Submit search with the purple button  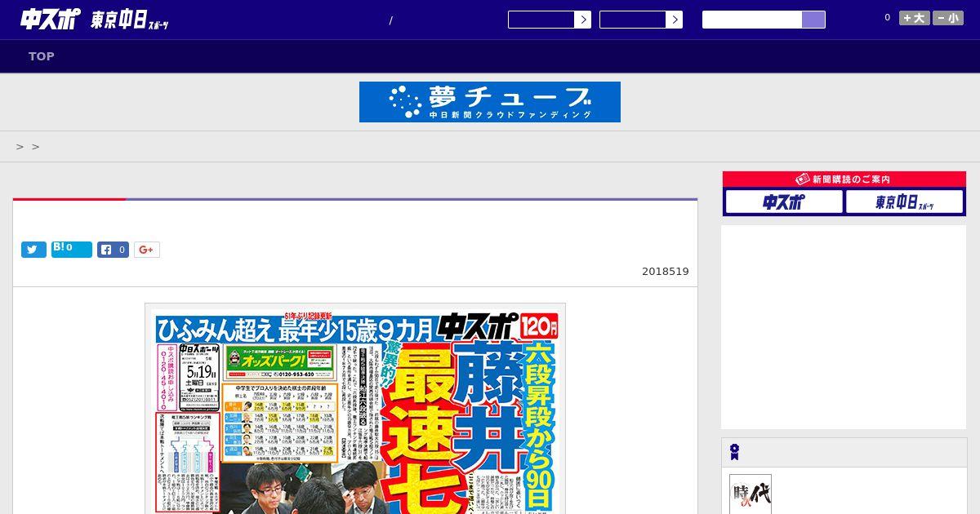[813, 20]
